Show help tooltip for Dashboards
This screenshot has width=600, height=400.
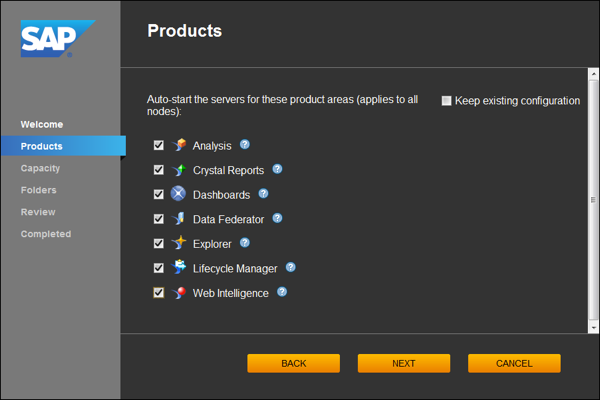click(x=263, y=193)
